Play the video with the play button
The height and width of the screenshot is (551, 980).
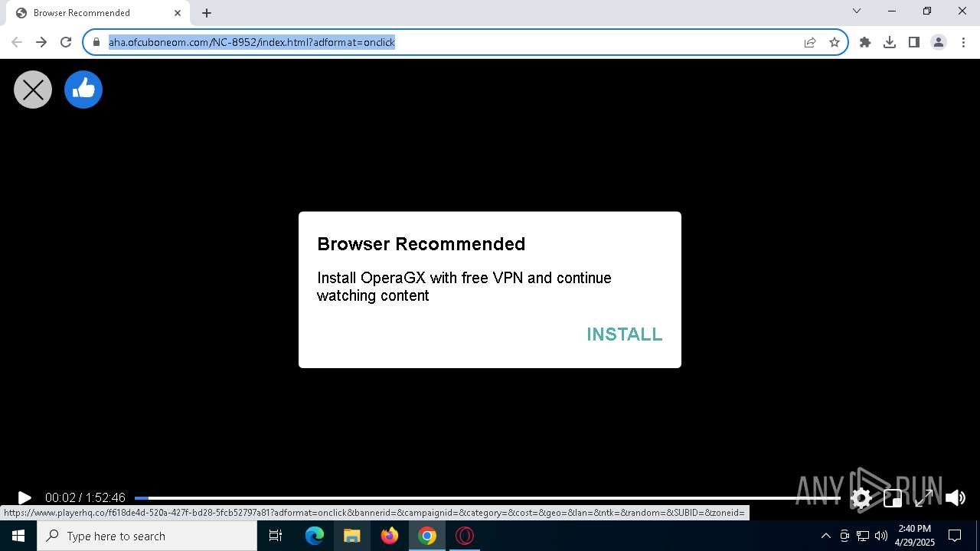pos(24,498)
